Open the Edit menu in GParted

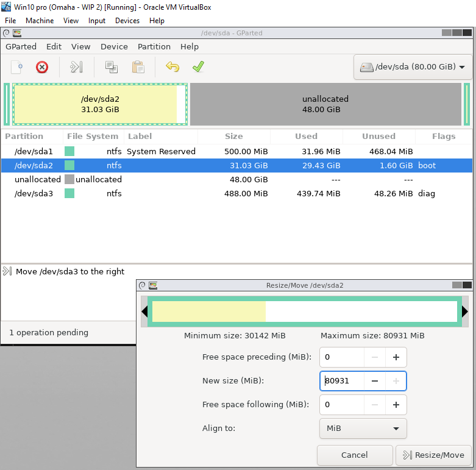click(x=54, y=46)
